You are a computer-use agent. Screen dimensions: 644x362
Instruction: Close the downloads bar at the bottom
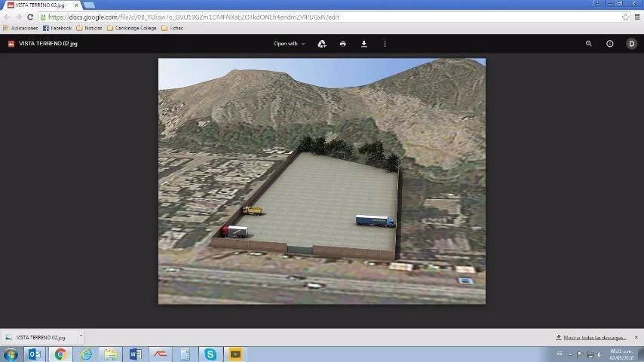636,337
